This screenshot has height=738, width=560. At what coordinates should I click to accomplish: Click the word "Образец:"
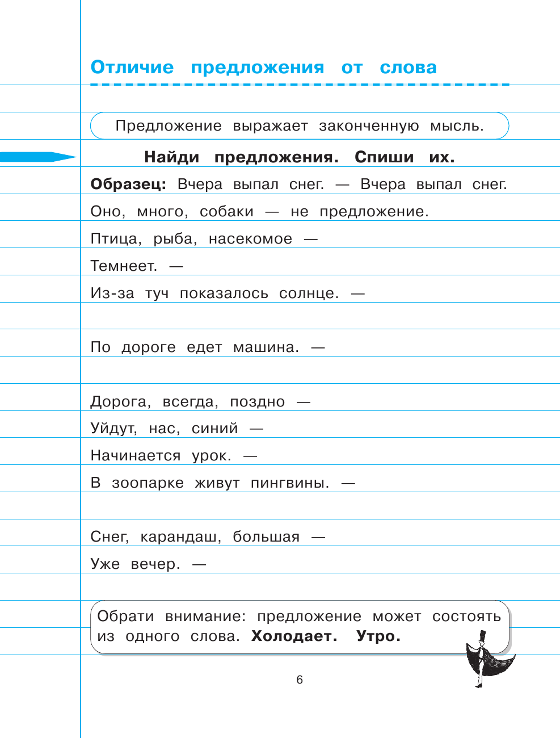tap(128, 185)
